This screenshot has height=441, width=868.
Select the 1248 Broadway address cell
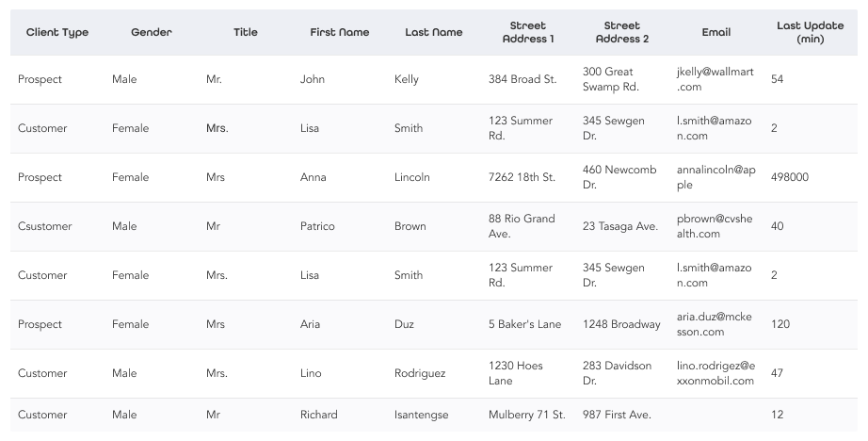pyautogui.click(x=621, y=324)
